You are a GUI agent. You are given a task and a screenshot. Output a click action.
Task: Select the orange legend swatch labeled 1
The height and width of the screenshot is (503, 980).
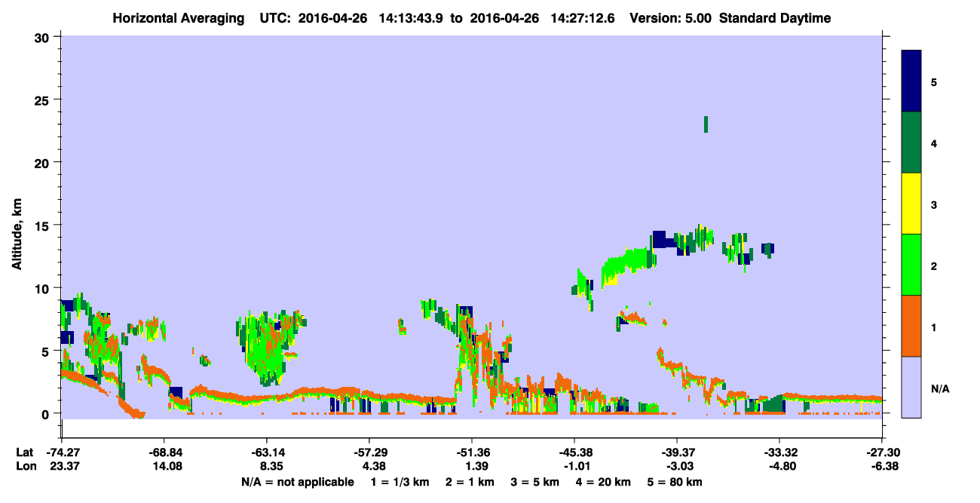(911, 326)
